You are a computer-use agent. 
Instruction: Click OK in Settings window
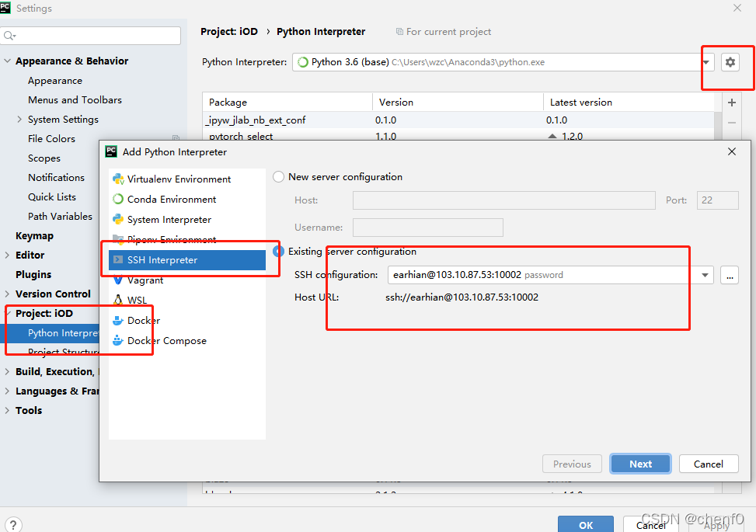tap(586, 525)
